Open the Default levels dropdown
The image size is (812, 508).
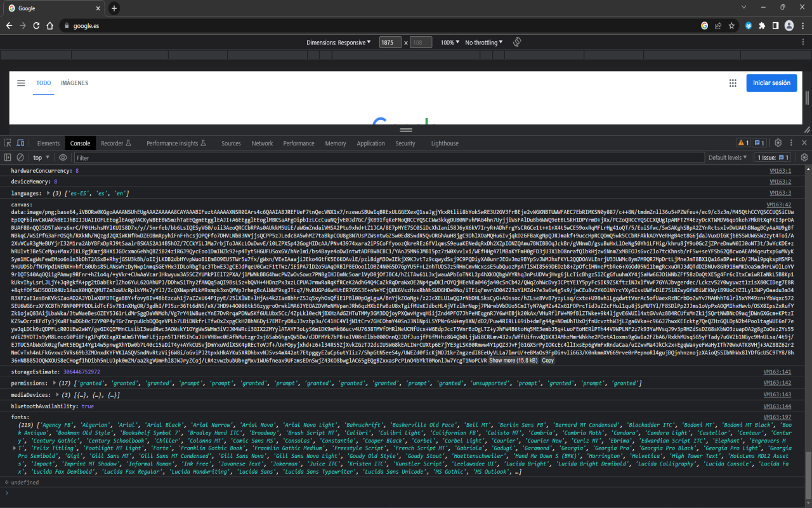[728, 157]
